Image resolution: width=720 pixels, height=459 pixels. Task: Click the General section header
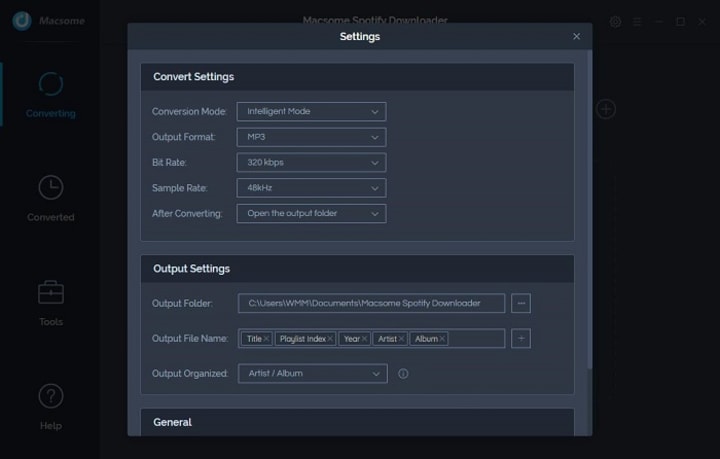click(x=357, y=422)
